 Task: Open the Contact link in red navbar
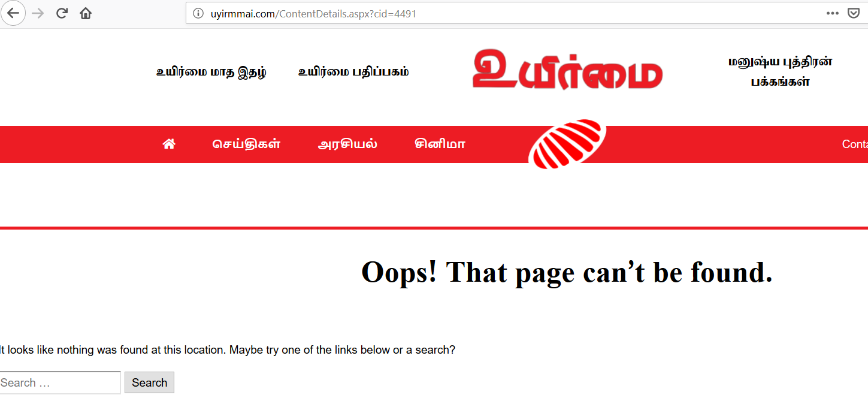[855, 144]
